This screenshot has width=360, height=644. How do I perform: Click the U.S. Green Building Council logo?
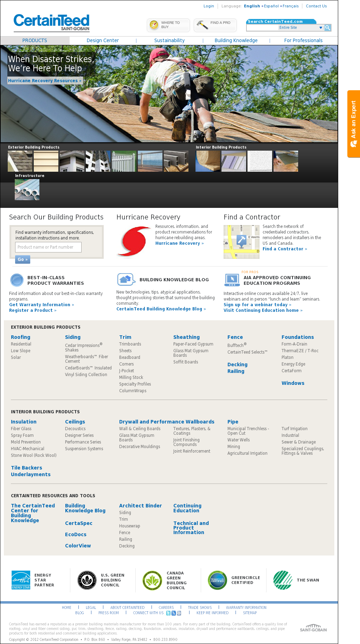[x=87, y=580]
